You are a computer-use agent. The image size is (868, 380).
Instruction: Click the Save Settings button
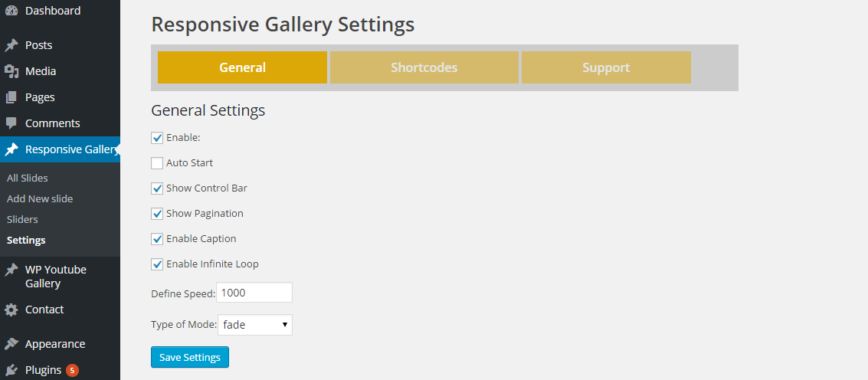point(190,358)
